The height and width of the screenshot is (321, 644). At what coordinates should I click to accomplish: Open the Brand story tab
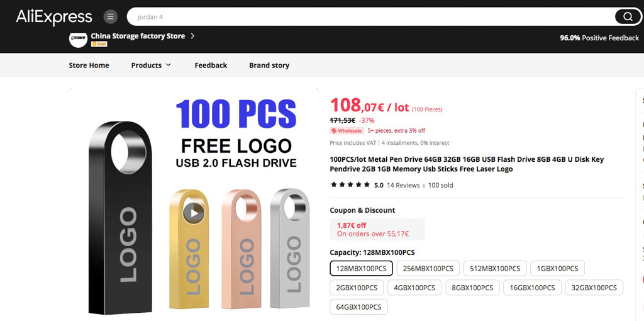click(x=269, y=65)
